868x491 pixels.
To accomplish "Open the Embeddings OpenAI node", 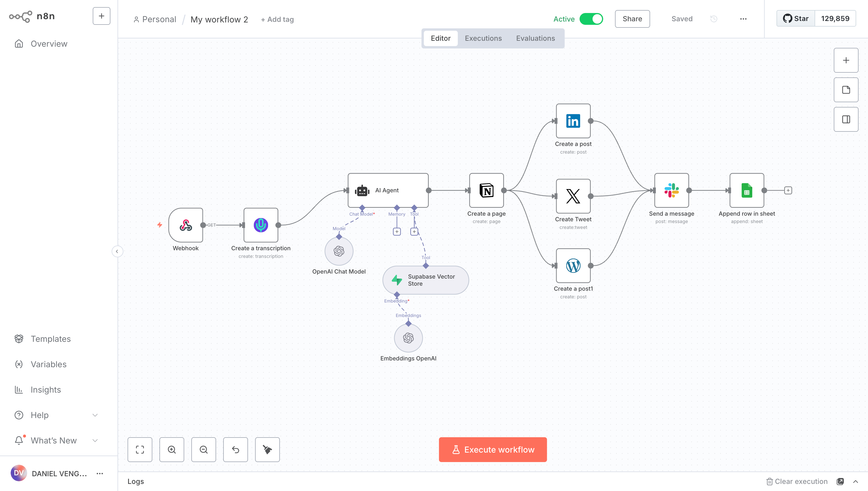I will (x=408, y=338).
